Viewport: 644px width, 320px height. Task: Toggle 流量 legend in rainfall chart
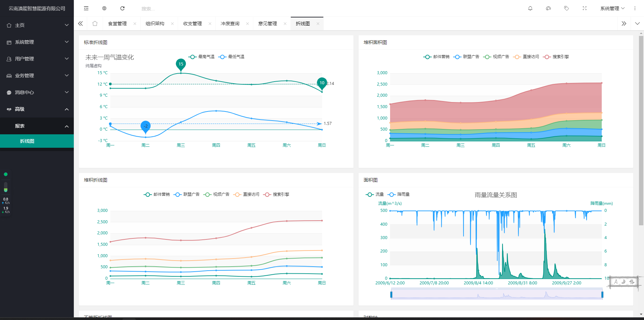[x=375, y=194]
